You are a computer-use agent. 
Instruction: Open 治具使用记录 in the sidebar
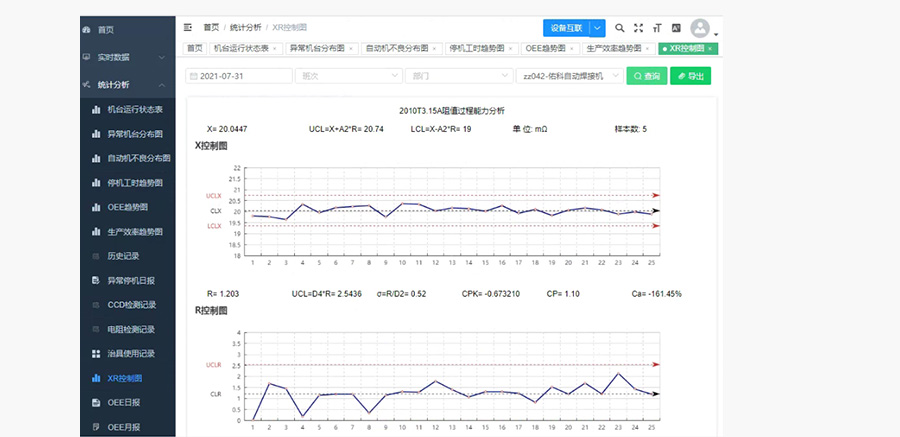coord(130,353)
